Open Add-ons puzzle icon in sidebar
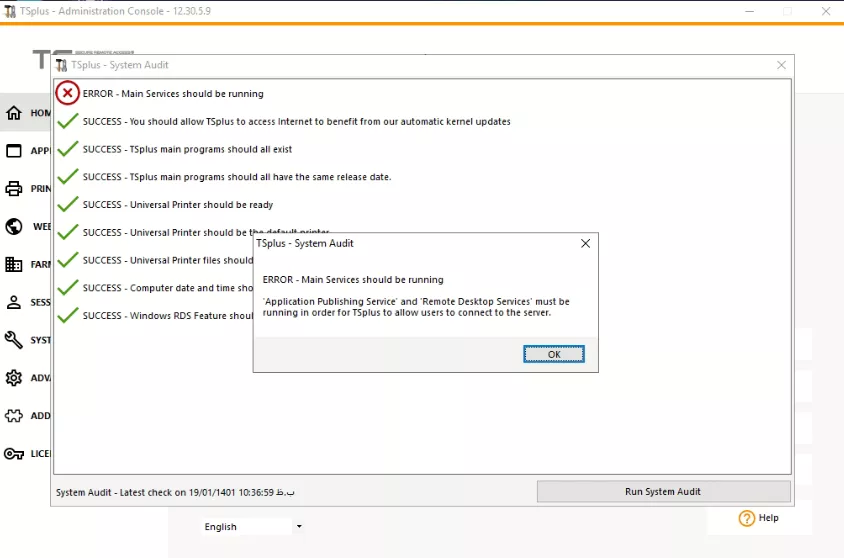This screenshot has width=844, height=558. (x=13, y=415)
